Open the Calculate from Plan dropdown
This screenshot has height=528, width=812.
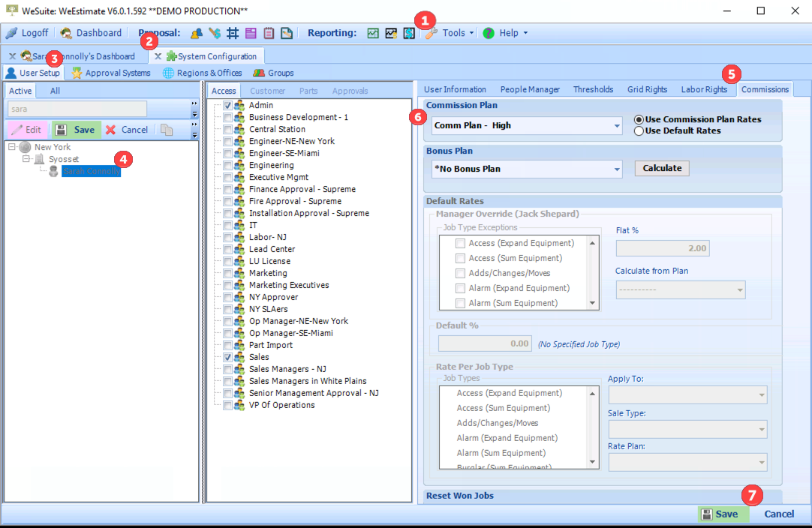(x=740, y=290)
